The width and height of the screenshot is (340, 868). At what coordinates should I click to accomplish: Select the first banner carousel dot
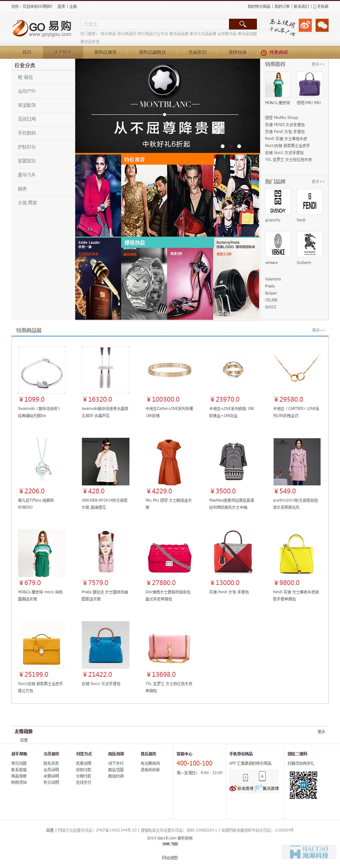coord(223,146)
